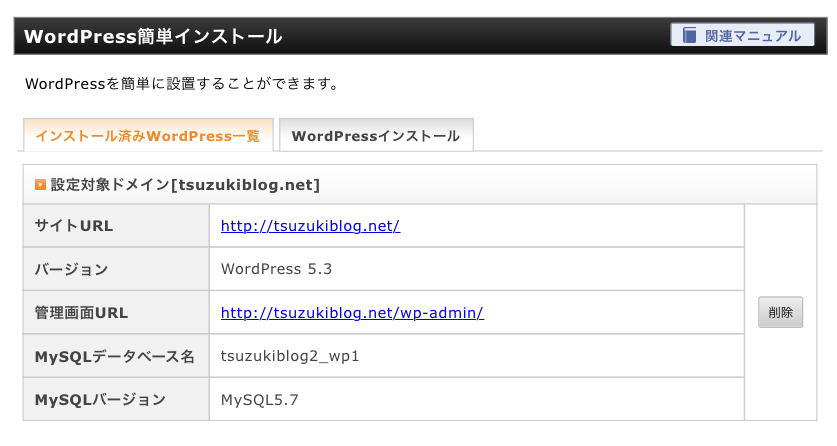Click the MySQLバージョン label
Screen dimensions: 837x446
[100, 400]
